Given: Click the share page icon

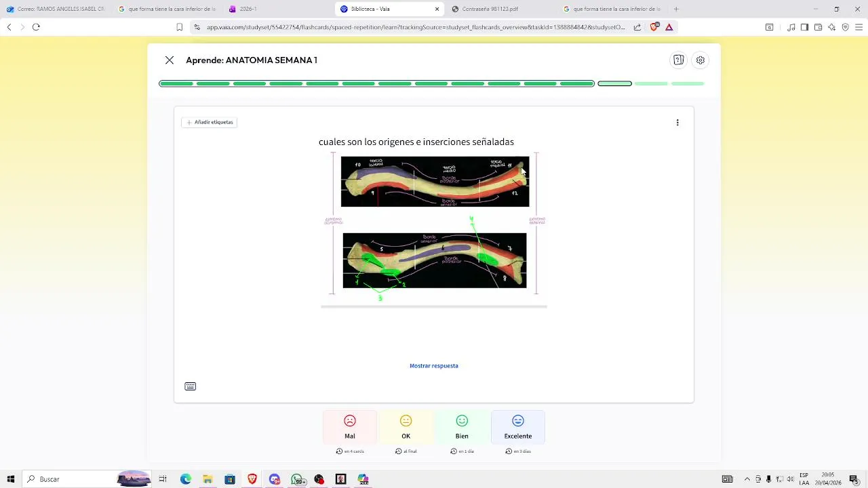Looking at the screenshot, I should coord(637,27).
